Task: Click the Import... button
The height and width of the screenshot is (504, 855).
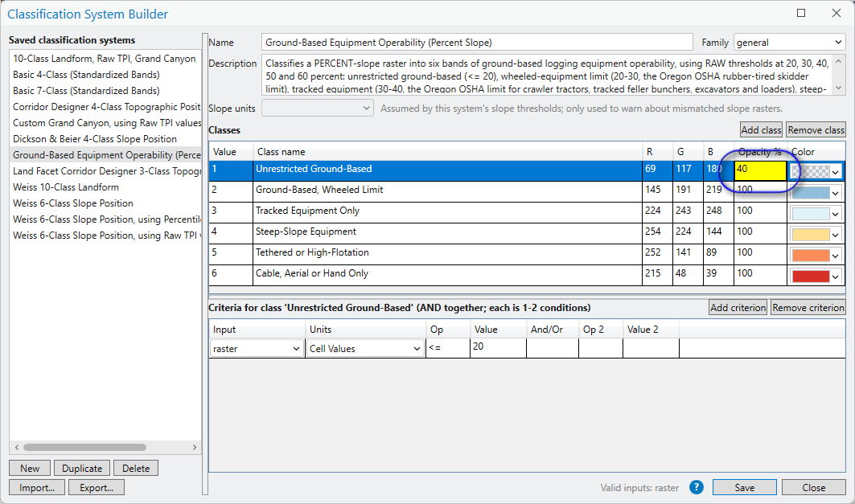Action: 37,487
